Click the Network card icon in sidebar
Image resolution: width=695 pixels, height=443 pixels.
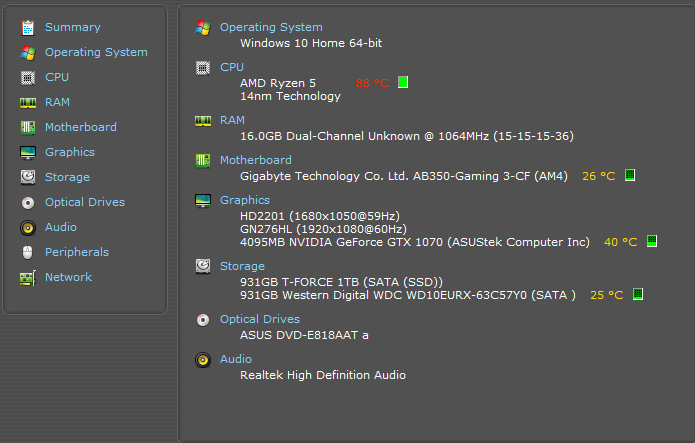click(x=28, y=278)
